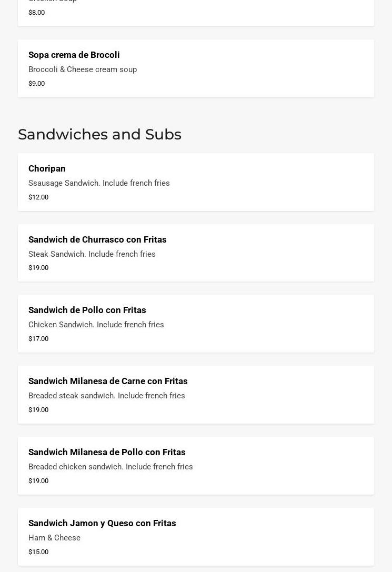Click Breaded steak sandwich description
The image size is (392, 572).
coord(107,396)
